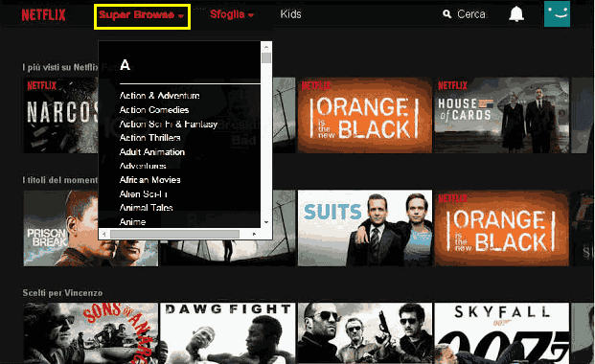Image resolution: width=595 pixels, height=364 pixels.
Task: Open the thumbnail of men with sunglasses and gun
Action: pyautogui.click(x=365, y=333)
